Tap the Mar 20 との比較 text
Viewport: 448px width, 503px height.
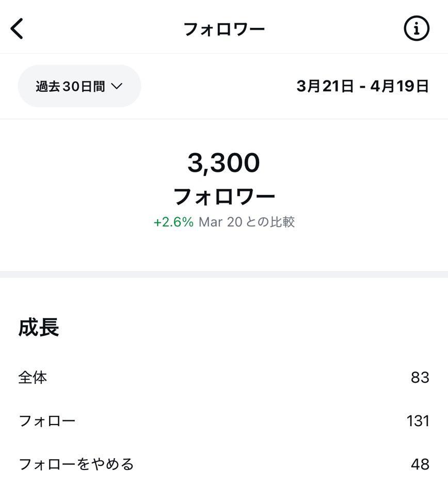tap(247, 222)
